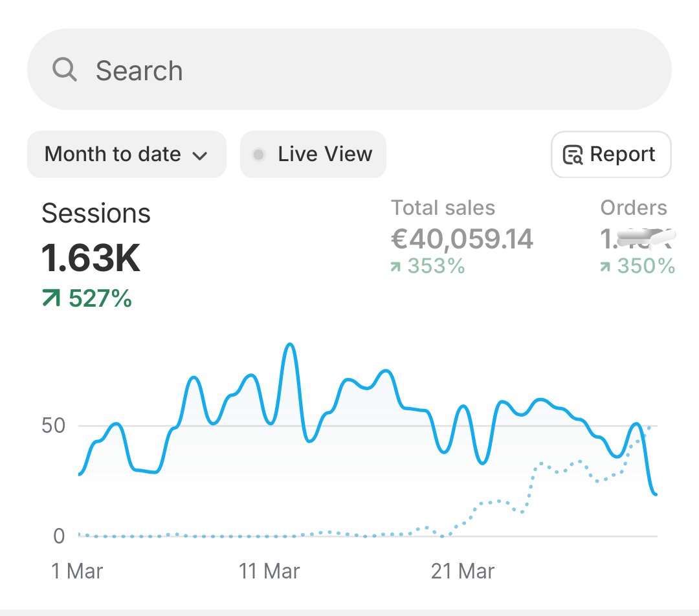
Task: Click the 527% sessions change indicator
Action: [87, 298]
